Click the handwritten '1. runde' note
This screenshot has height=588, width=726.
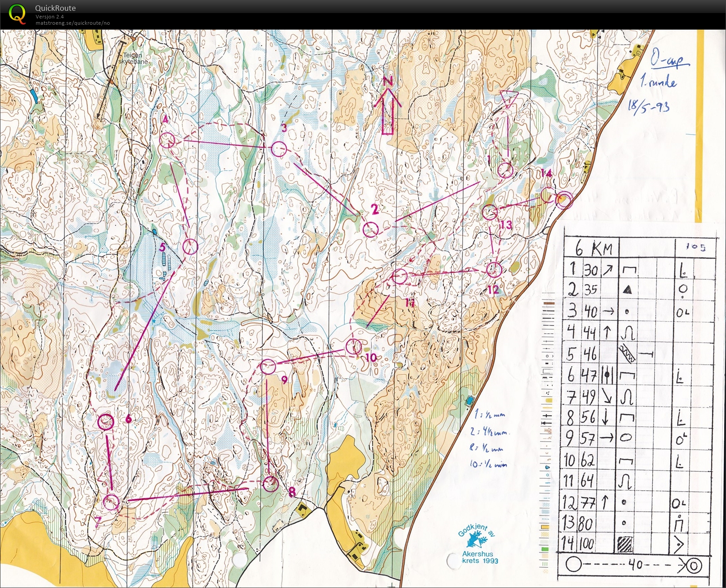point(658,81)
